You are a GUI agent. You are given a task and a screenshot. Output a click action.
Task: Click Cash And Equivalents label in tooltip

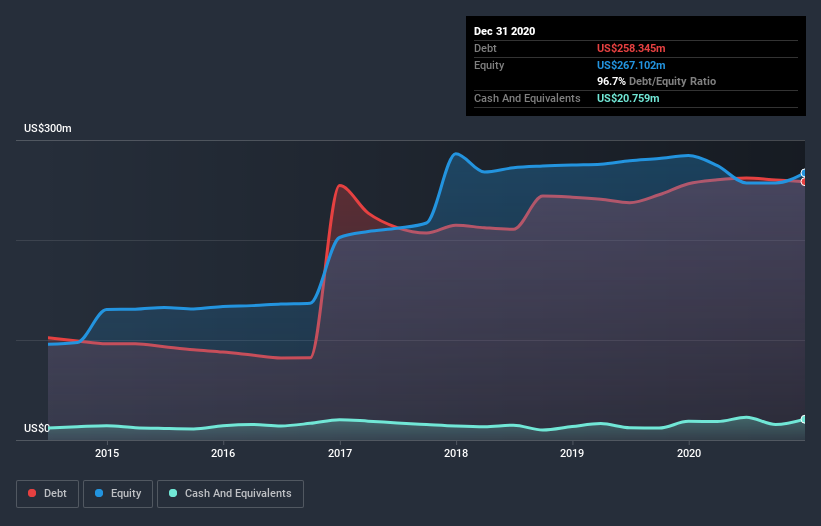[x=527, y=98]
